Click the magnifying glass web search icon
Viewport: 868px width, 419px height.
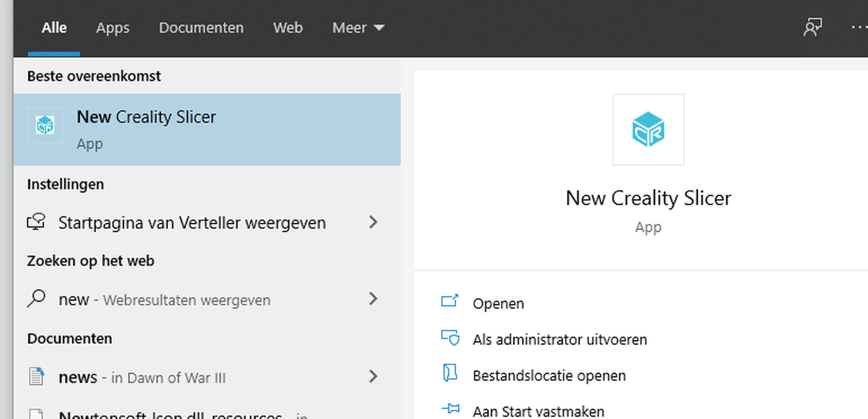click(36, 298)
